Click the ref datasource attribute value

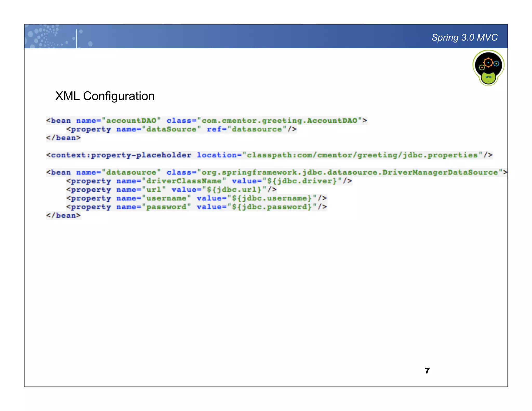257,129
